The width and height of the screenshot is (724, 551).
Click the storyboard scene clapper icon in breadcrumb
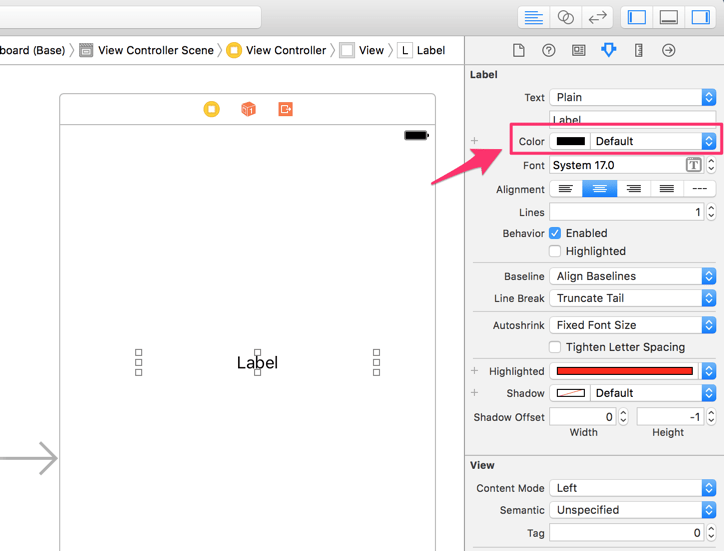(86, 50)
